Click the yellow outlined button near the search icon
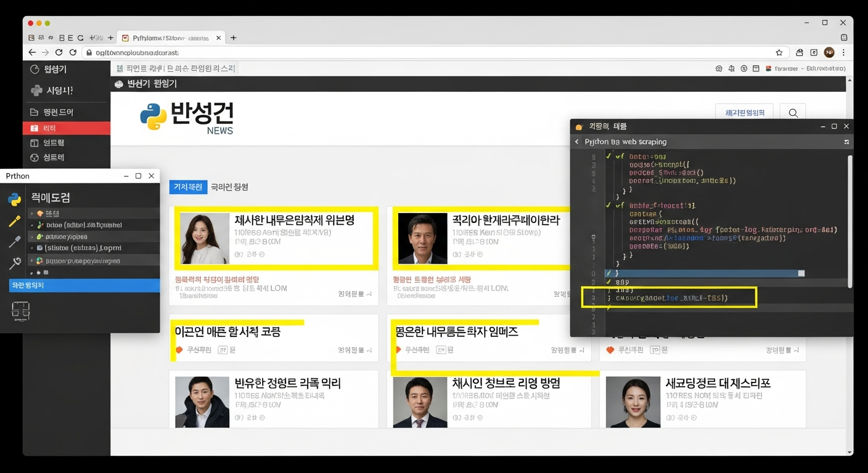This screenshot has width=868, height=473. (x=745, y=112)
